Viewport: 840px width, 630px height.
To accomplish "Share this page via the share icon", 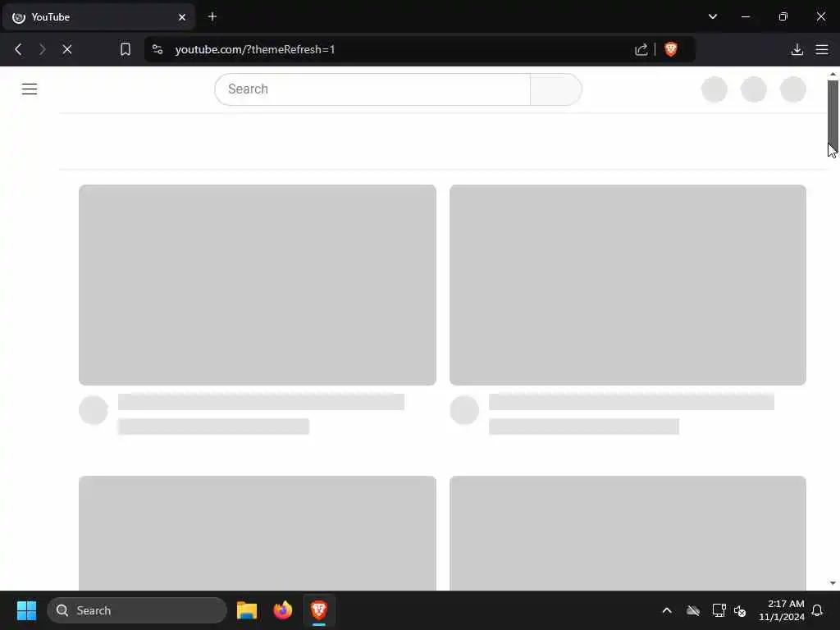I will pyautogui.click(x=641, y=49).
